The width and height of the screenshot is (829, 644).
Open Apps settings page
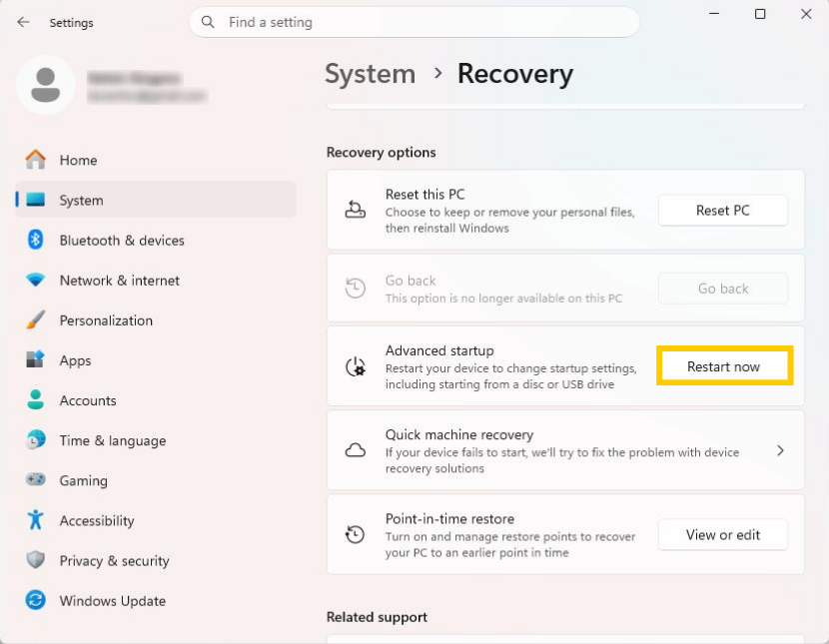coord(156,360)
